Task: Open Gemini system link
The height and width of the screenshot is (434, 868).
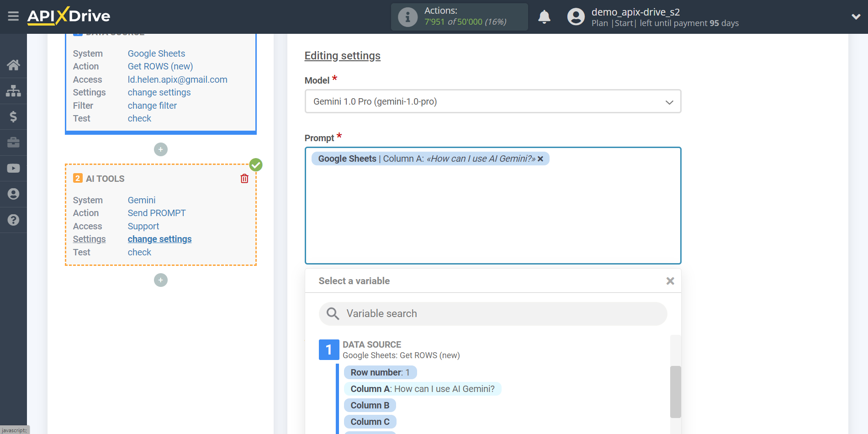Action: 142,200
